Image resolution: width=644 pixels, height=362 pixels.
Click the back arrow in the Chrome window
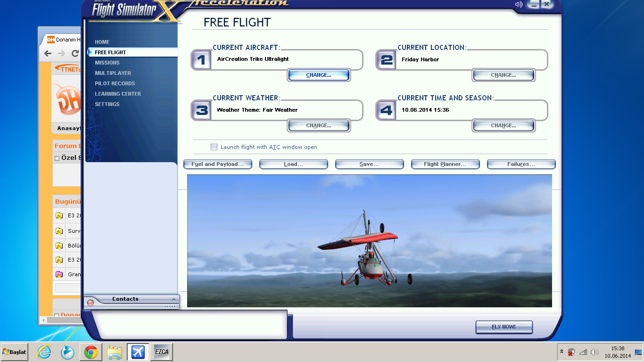coord(48,53)
